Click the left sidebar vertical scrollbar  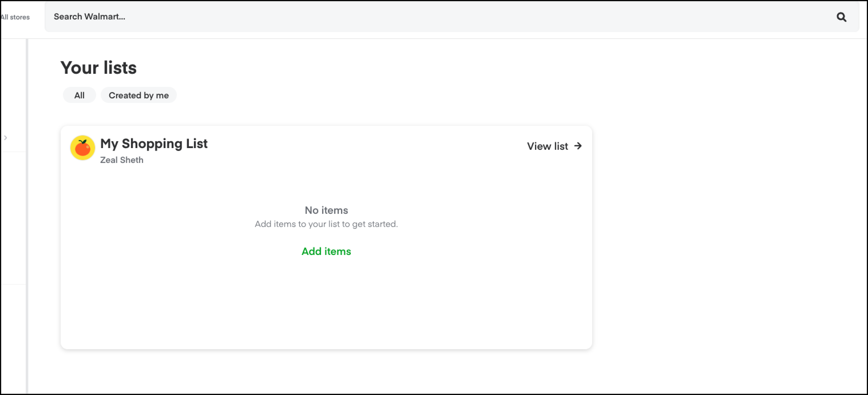click(27, 215)
